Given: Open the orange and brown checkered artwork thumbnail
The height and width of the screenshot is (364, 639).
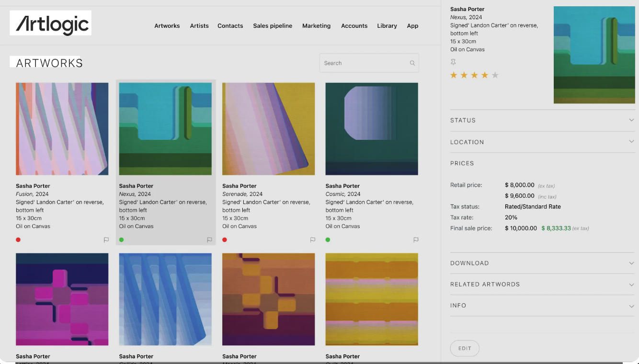Looking at the screenshot, I should [x=269, y=299].
